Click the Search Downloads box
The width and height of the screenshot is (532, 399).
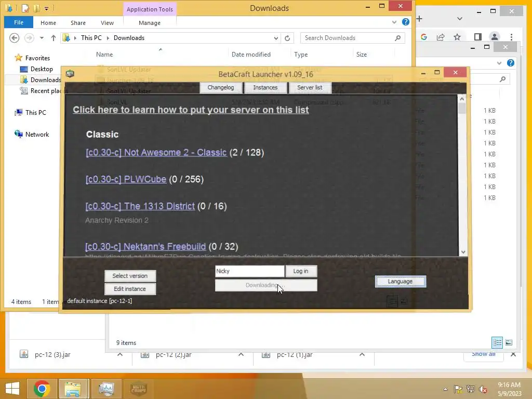click(x=348, y=38)
